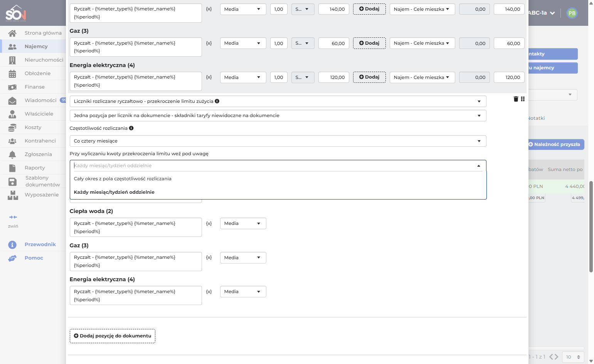Expand the Liczniki rozliczane ryczałtowo dropdown
Screen dimensions: 594x364
tap(278, 101)
